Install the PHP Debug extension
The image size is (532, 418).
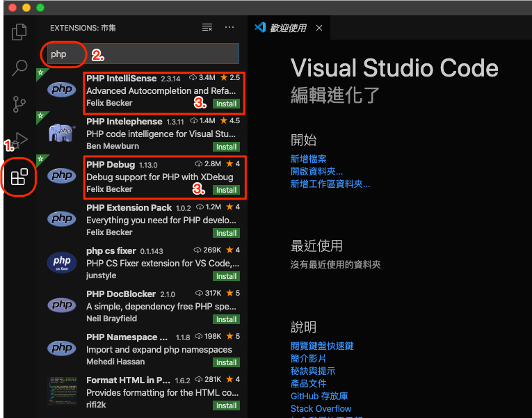[x=226, y=190]
